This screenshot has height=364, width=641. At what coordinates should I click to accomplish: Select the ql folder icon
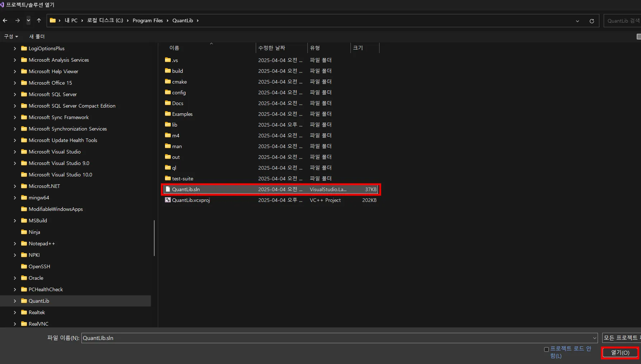tap(168, 167)
